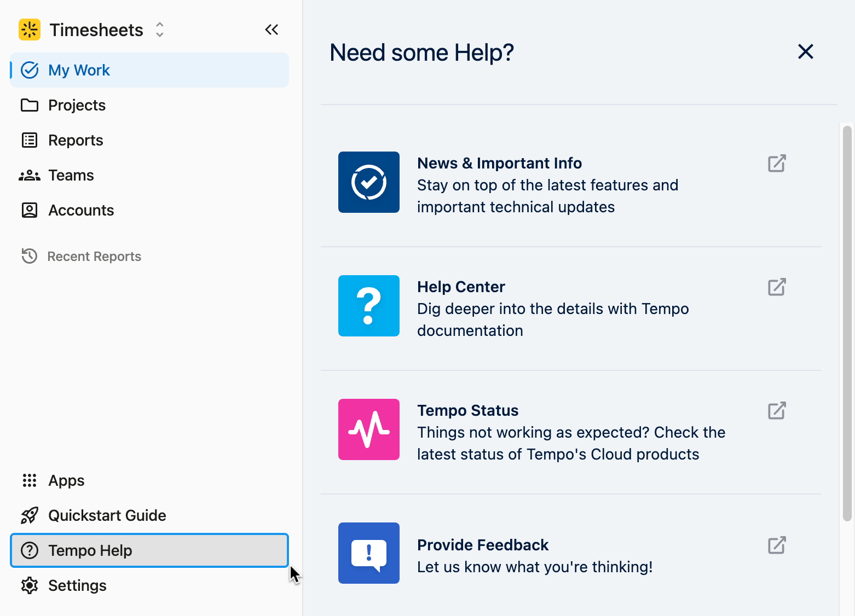Image resolution: width=855 pixels, height=616 pixels.
Task: Close the Need some Help panel
Action: (805, 52)
